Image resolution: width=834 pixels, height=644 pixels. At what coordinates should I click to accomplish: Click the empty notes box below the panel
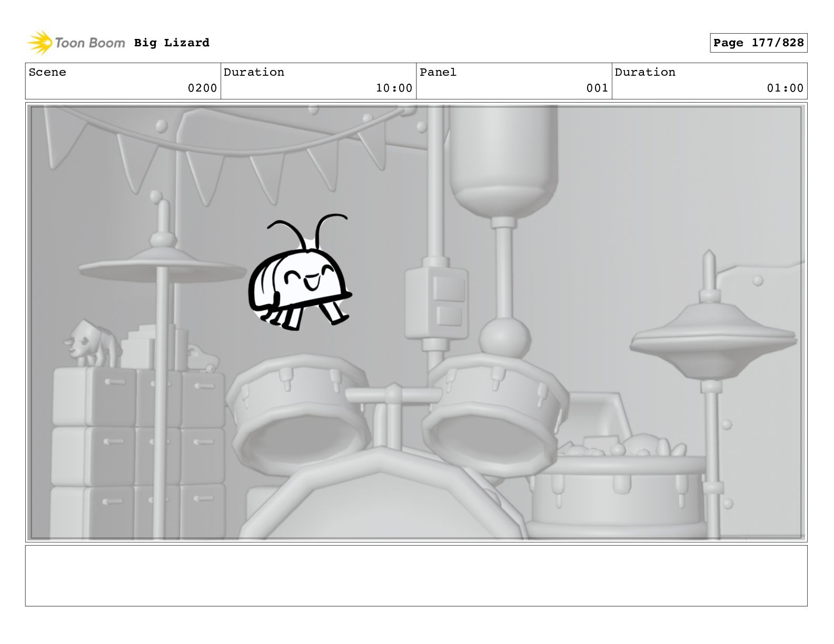tap(416, 576)
